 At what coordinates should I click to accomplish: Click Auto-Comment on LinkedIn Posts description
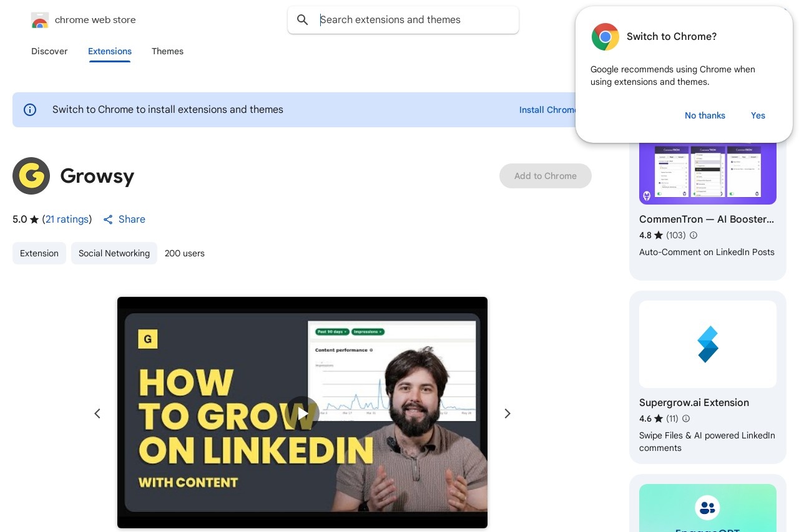707,253
